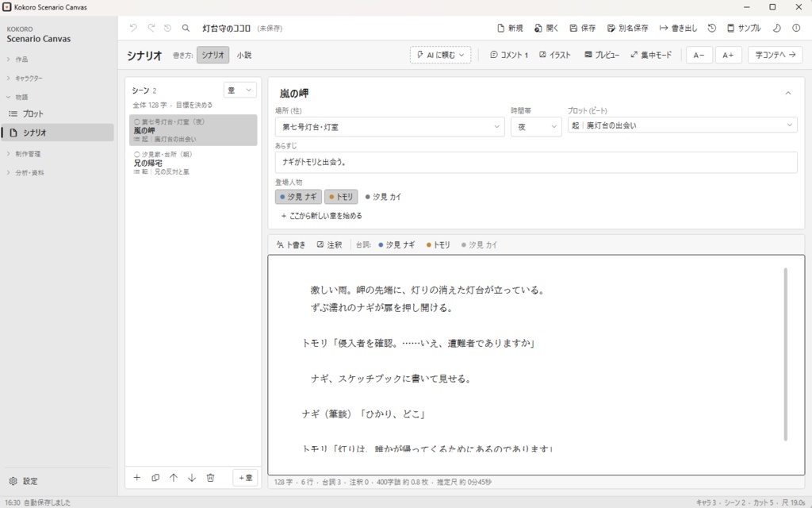Create a new file with 新規
Image resolution: width=812 pixels, height=508 pixels.
point(510,28)
